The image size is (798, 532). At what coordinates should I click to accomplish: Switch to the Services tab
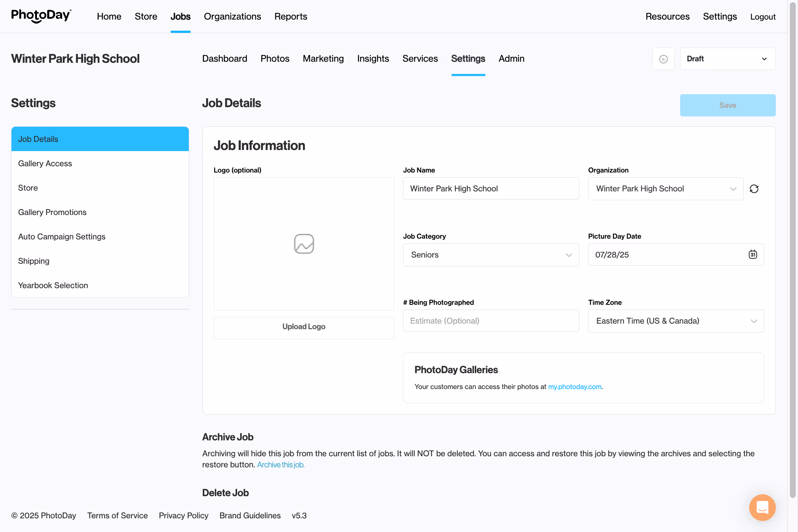coord(420,59)
